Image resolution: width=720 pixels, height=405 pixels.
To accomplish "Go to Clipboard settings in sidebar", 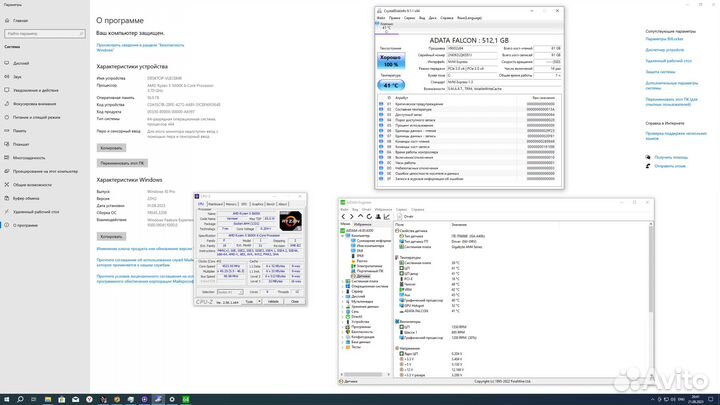I will coord(24,199).
